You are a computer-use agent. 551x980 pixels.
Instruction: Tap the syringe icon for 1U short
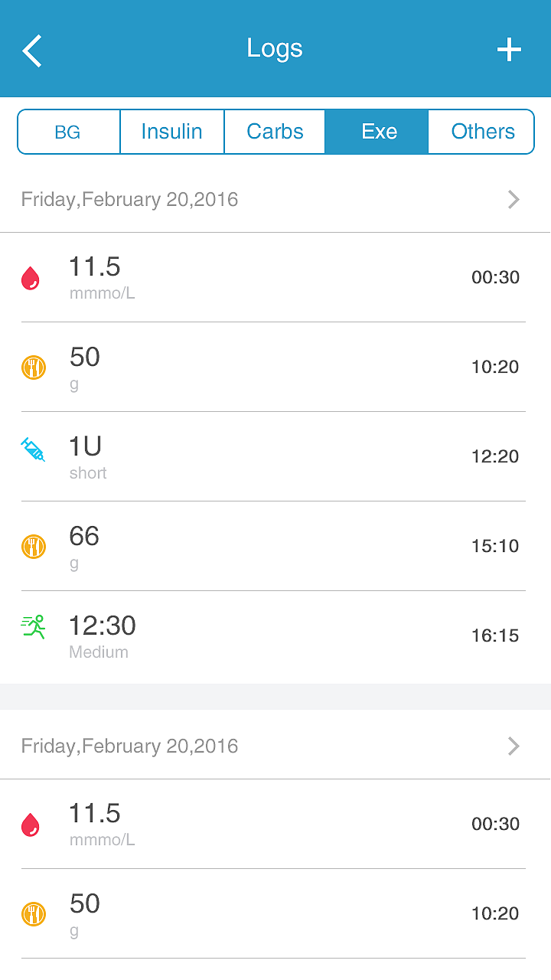pyautogui.click(x=33, y=449)
